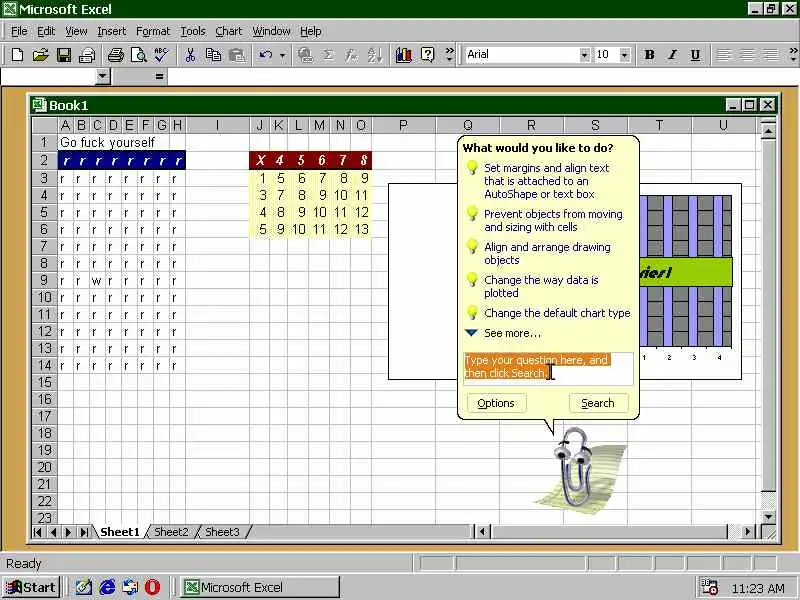Click the equals Edit Formula button

point(160,77)
